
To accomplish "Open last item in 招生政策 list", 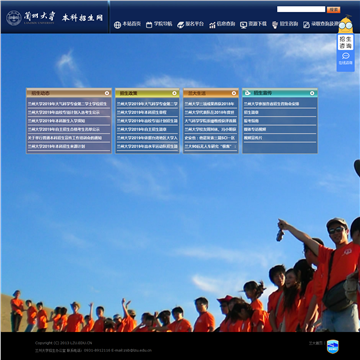I will (147, 146).
